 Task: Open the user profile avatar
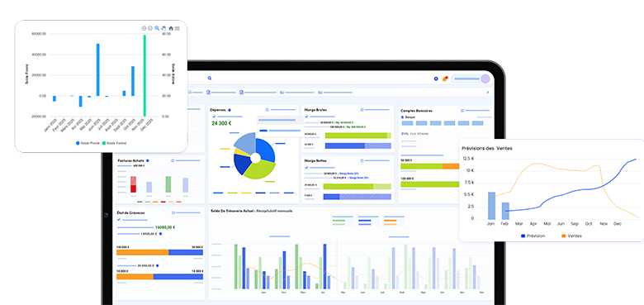[485, 79]
